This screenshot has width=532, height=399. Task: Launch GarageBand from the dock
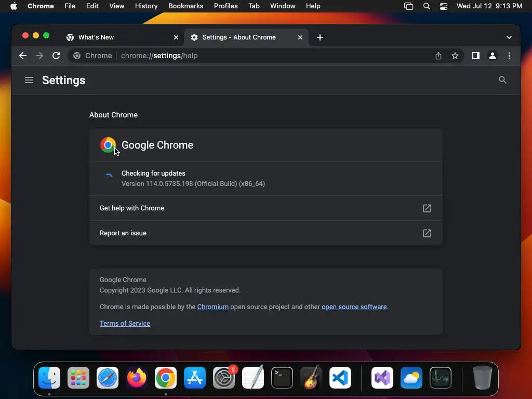[311, 378]
